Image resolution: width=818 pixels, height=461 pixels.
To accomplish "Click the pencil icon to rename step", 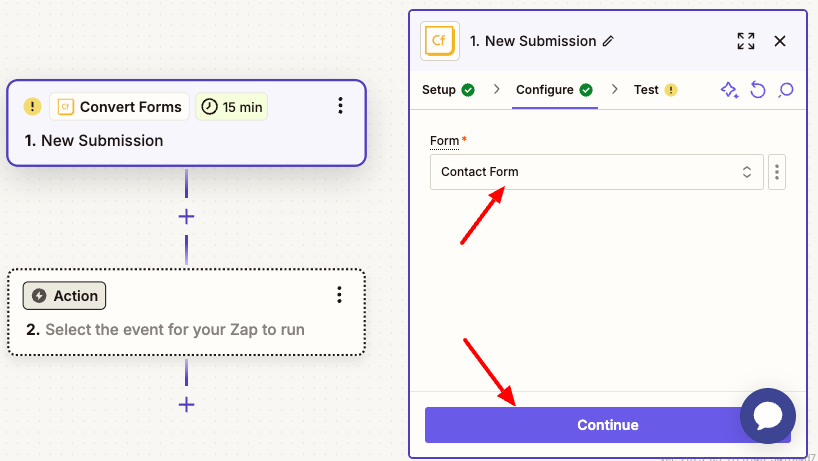I will coord(608,41).
